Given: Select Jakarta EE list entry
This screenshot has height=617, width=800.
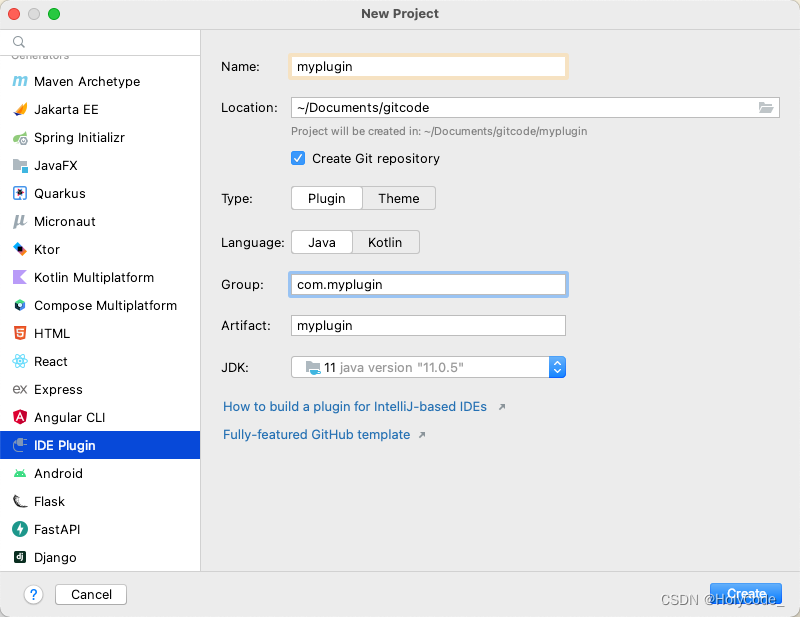Looking at the screenshot, I should coord(100,109).
